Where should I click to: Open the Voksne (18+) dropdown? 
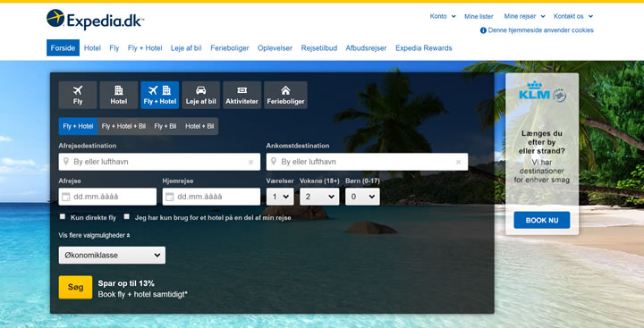(x=319, y=197)
